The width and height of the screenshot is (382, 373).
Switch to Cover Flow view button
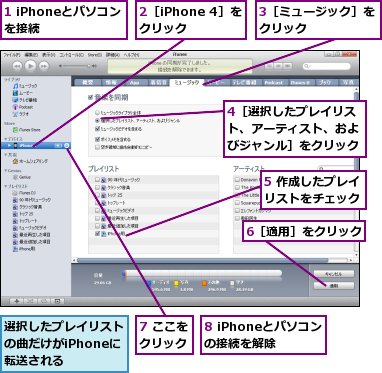(288, 66)
